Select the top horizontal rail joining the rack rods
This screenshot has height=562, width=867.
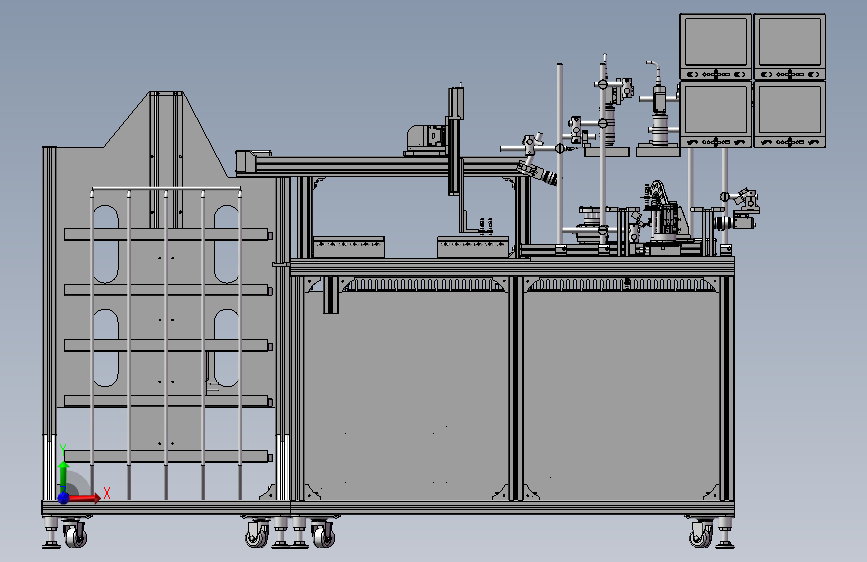166,189
